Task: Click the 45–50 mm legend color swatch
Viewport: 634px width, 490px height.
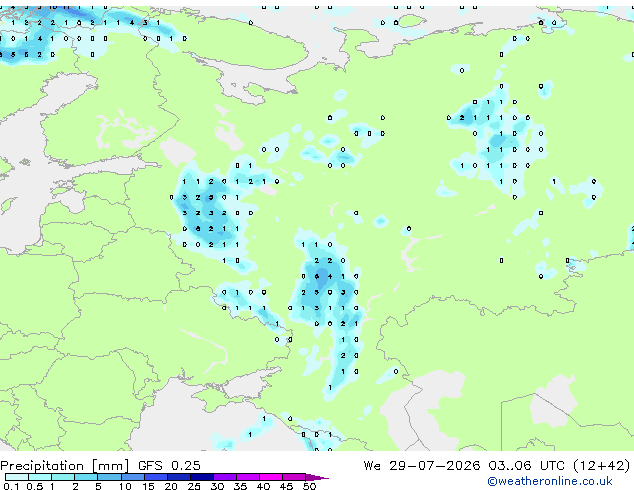Action: tap(294, 477)
